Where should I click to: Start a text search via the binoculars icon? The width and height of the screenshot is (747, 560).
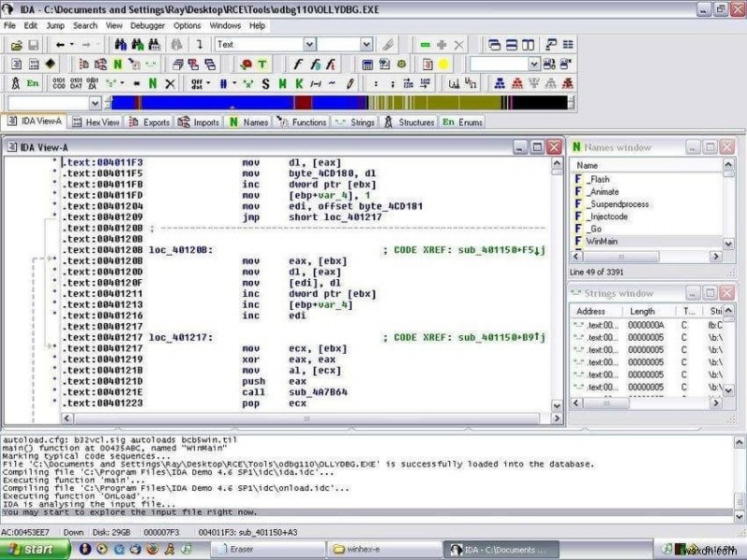120,43
